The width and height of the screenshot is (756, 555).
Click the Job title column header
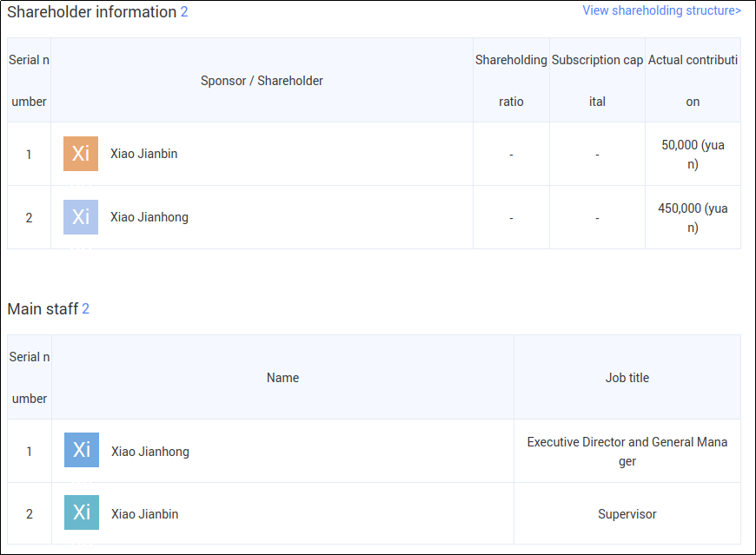[627, 378]
